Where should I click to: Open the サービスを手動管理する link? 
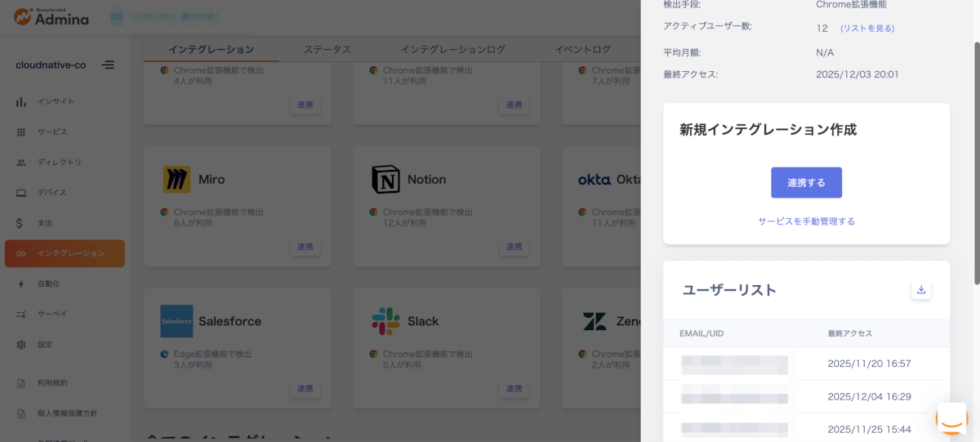(x=806, y=221)
